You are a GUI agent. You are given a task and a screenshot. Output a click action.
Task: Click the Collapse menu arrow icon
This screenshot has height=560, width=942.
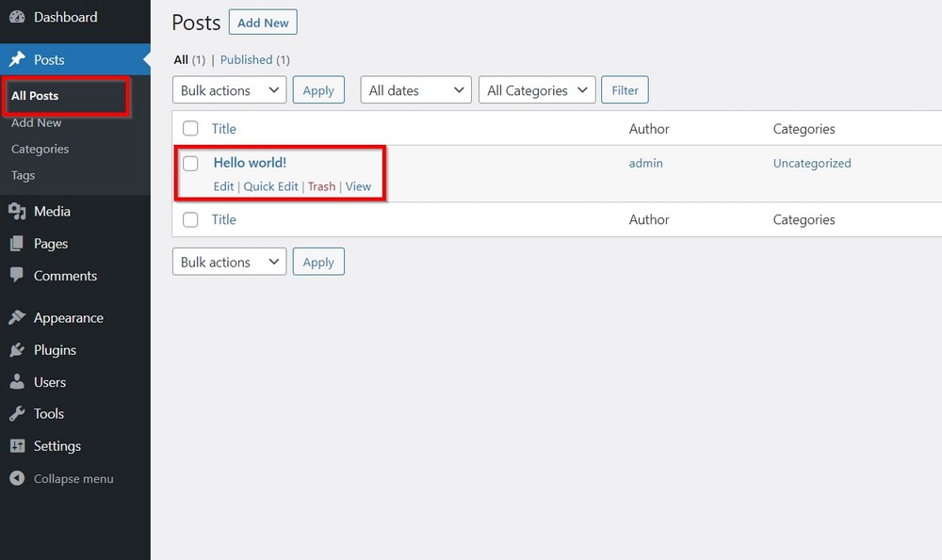pyautogui.click(x=17, y=478)
